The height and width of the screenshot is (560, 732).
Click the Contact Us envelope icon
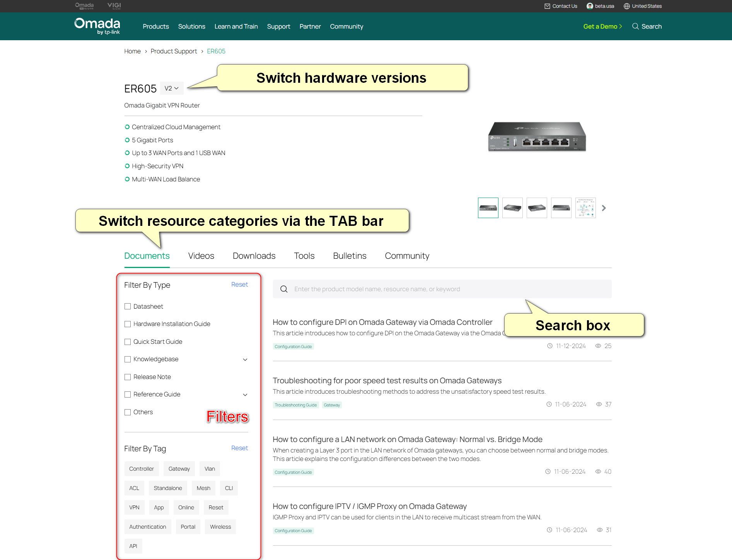[x=547, y=6]
